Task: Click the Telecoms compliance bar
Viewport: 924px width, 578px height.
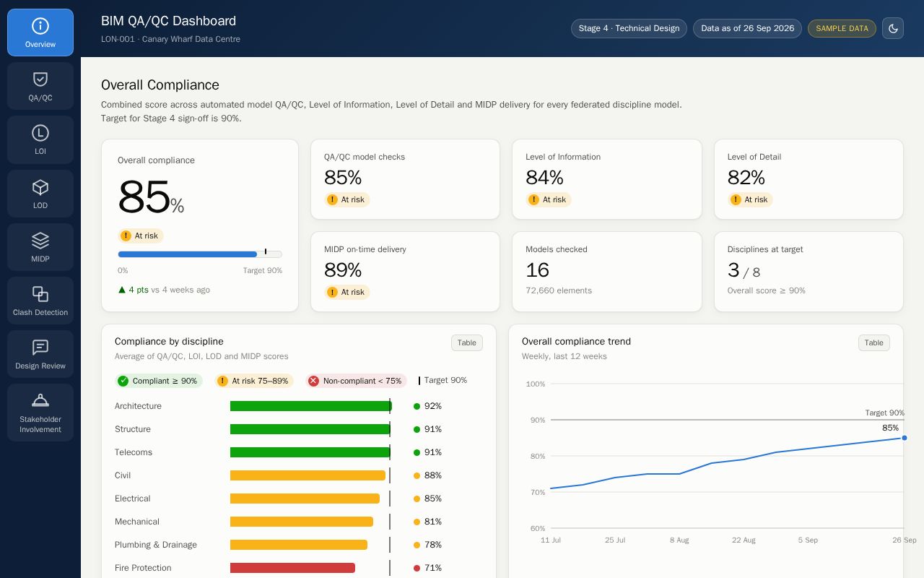Action: pyautogui.click(x=310, y=452)
